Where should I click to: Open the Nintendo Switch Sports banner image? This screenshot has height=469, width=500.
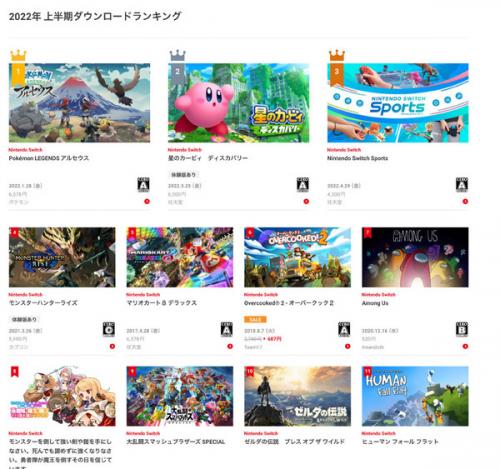pyautogui.click(x=398, y=103)
